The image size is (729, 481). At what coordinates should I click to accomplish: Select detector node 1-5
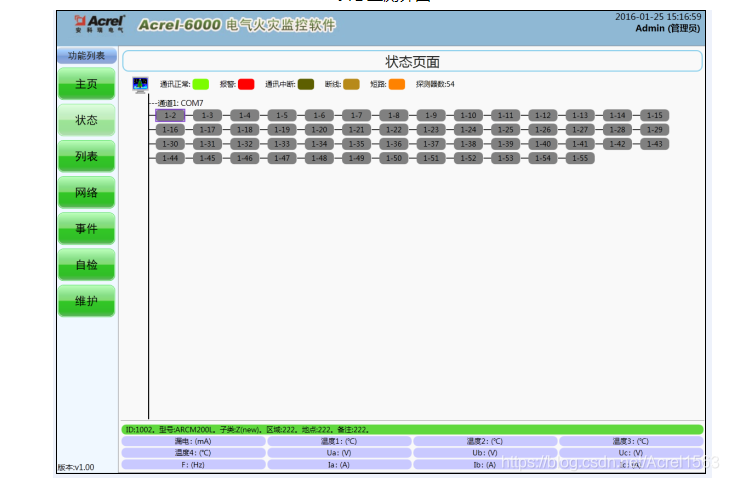282,115
